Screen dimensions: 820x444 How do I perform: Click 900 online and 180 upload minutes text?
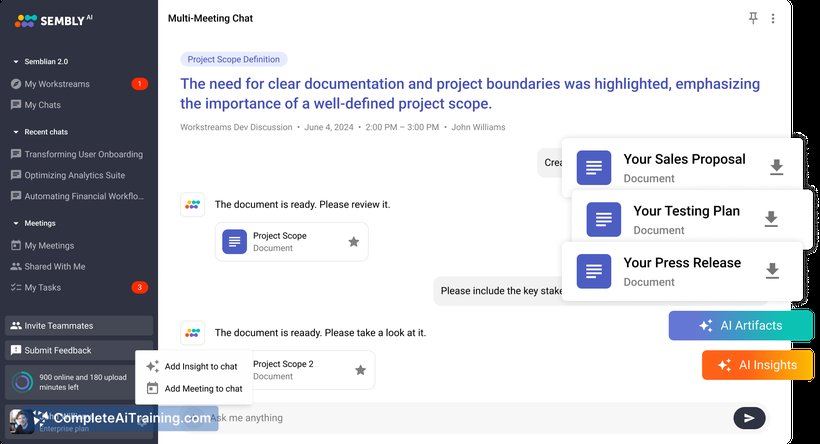pyautogui.click(x=83, y=382)
